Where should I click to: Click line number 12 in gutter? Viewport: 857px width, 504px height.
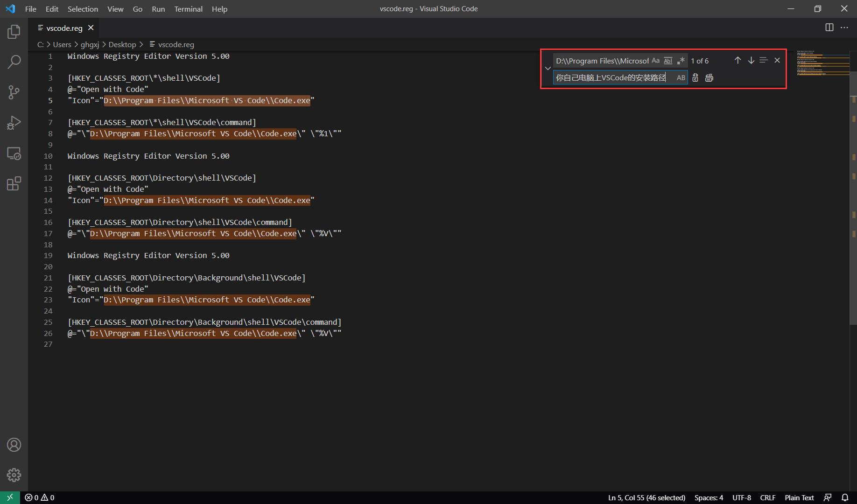(x=48, y=178)
